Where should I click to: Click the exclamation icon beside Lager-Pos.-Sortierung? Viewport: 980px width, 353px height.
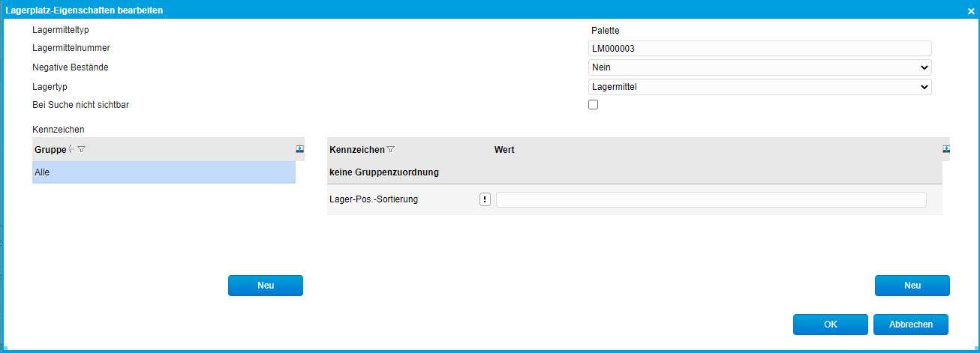pyautogui.click(x=485, y=199)
